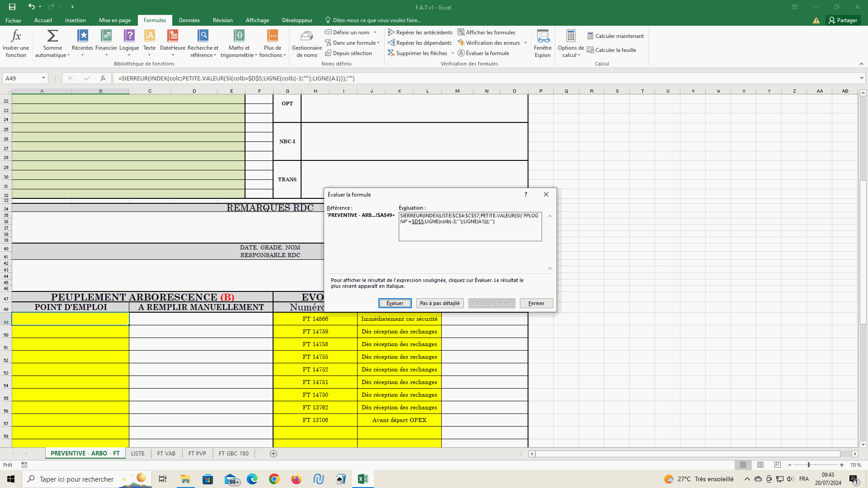Toggle Afficher les formules

486,33
